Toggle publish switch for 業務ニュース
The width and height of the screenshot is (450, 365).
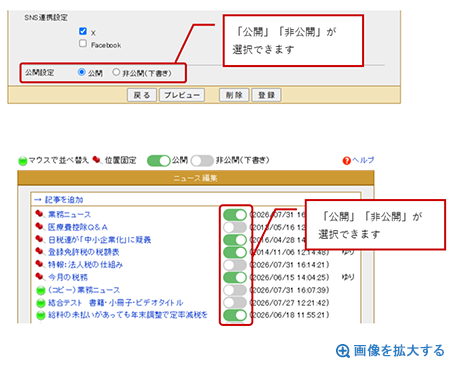pos(235,215)
